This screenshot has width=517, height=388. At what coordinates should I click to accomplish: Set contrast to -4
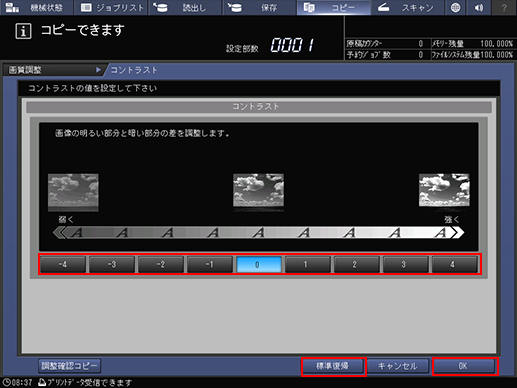[x=63, y=264]
